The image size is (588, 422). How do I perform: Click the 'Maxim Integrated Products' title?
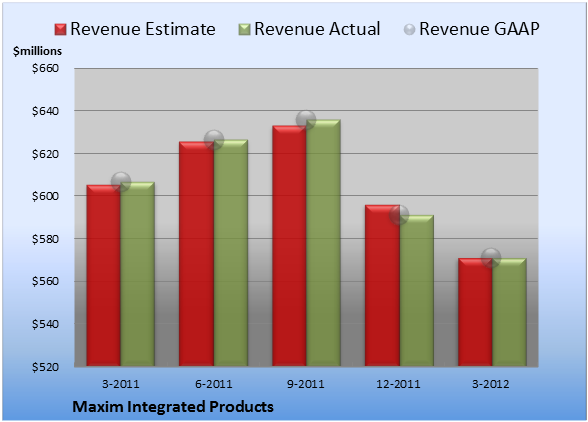[173, 407]
